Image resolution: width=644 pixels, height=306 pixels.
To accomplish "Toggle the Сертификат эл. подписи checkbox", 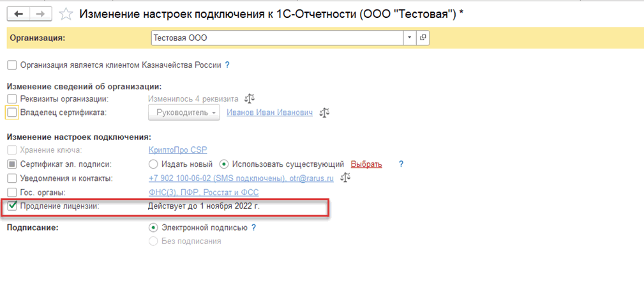I will click(12, 165).
